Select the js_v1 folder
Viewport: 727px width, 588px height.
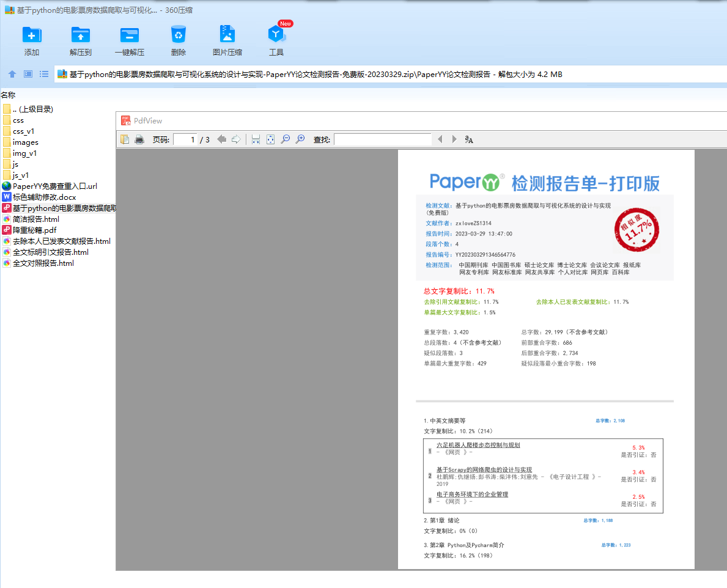click(16, 175)
